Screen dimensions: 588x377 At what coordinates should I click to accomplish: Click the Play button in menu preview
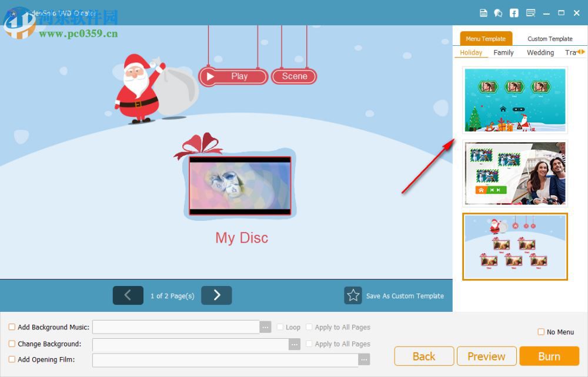click(x=233, y=76)
